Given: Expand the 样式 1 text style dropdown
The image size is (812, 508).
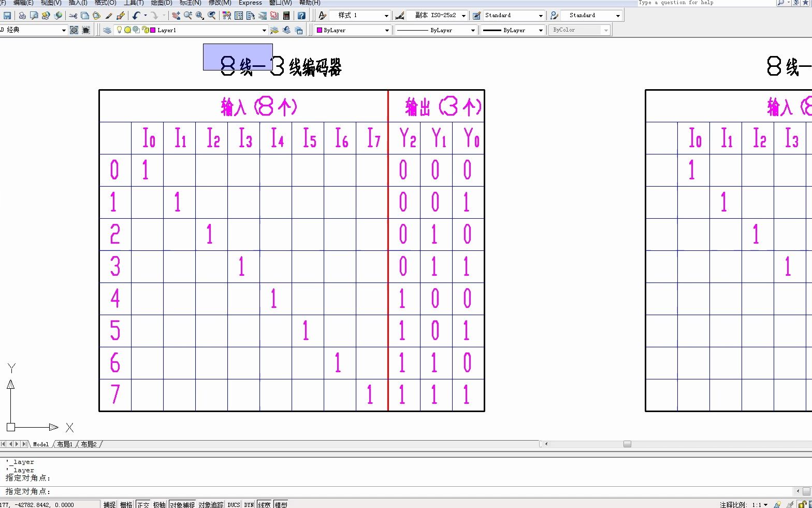Looking at the screenshot, I should (x=386, y=16).
